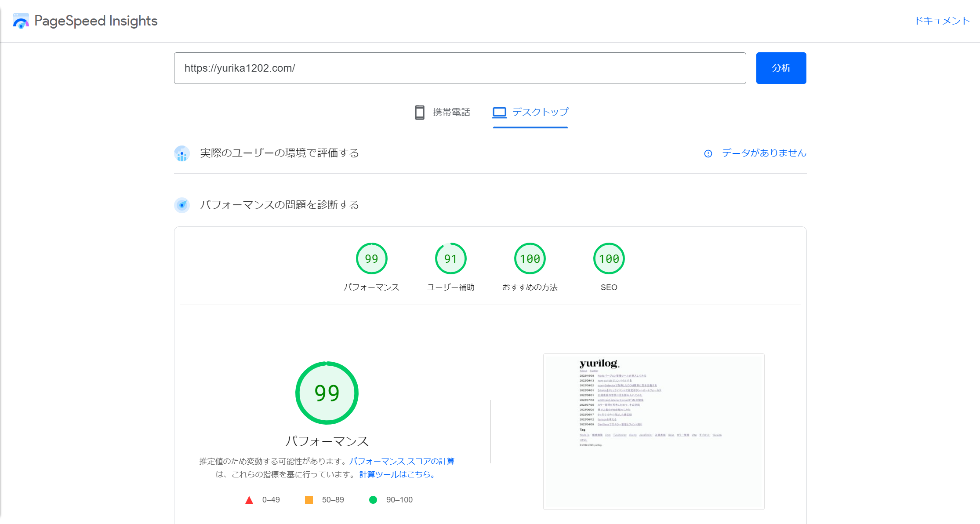This screenshot has width=980, height=524.
Task: Select the mobile phone icon
Action: click(x=419, y=112)
